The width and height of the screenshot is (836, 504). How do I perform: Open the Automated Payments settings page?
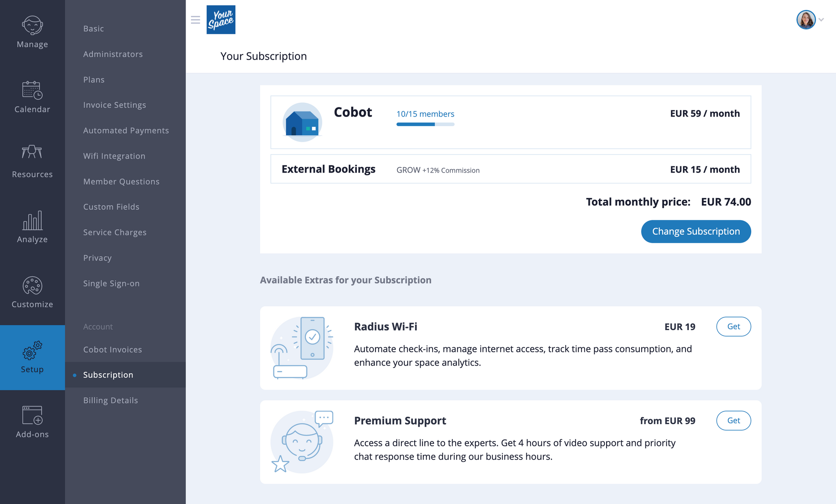(x=126, y=130)
